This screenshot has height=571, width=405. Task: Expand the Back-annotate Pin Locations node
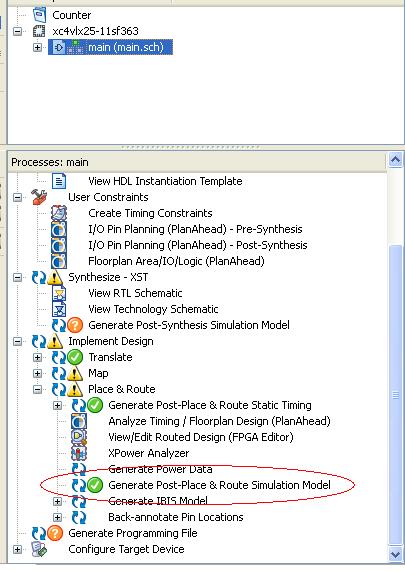pos(57,518)
